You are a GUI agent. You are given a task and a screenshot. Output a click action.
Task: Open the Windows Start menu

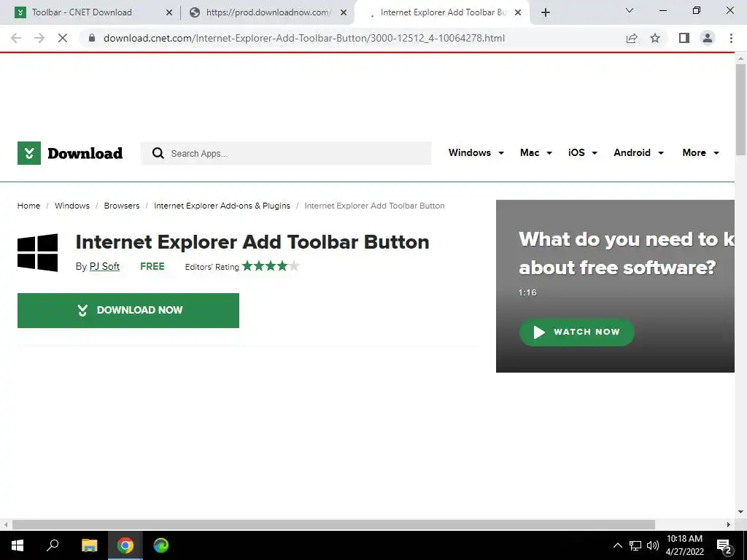coord(18,545)
